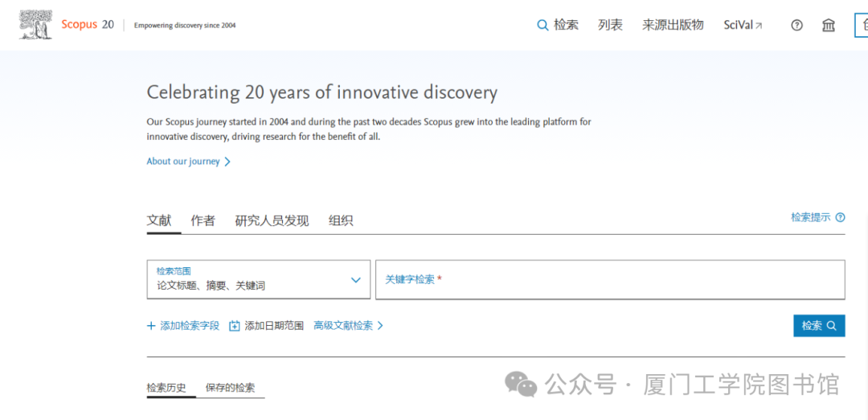Image resolution: width=868 pixels, height=420 pixels.
Task: Open SciVal external link
Action: tap(743, 25)
